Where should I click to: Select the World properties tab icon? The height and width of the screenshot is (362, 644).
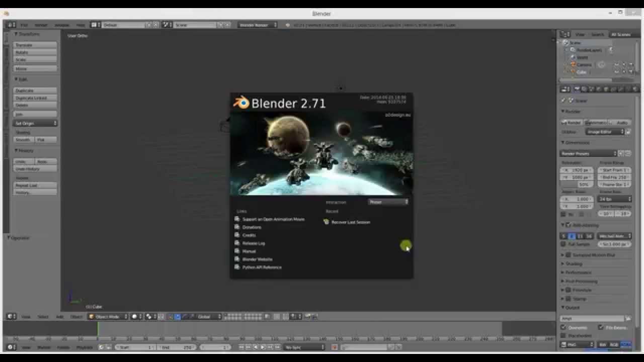point(598,89)
